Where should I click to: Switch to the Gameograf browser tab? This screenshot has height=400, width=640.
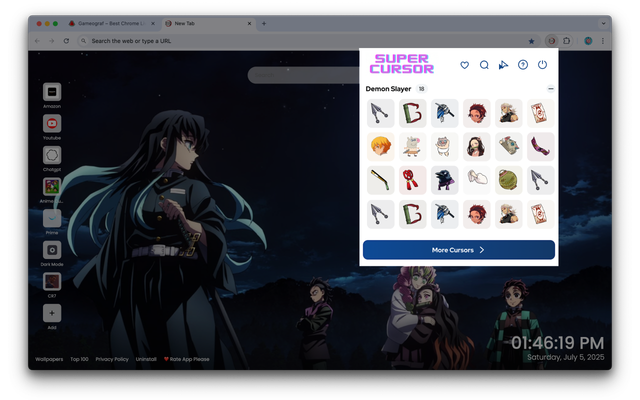click(x=111, y=24)
